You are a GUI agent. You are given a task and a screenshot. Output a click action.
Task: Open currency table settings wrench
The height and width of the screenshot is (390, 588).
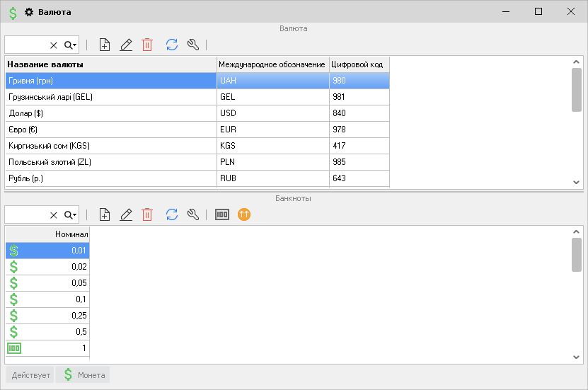coord(192,45)
